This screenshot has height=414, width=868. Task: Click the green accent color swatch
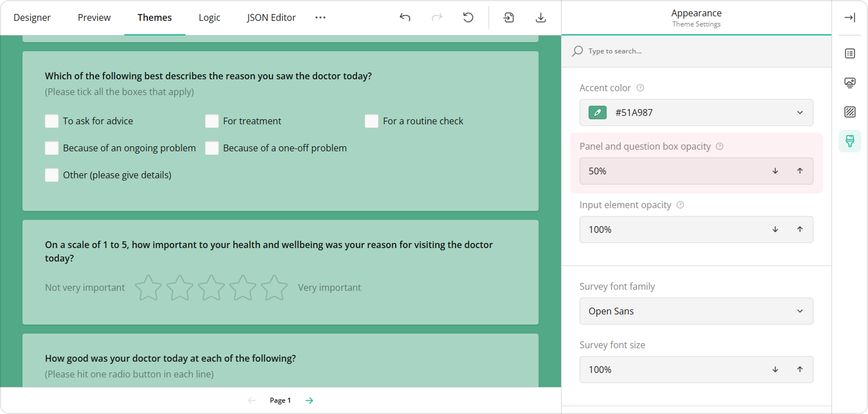(x=597, y=112)
